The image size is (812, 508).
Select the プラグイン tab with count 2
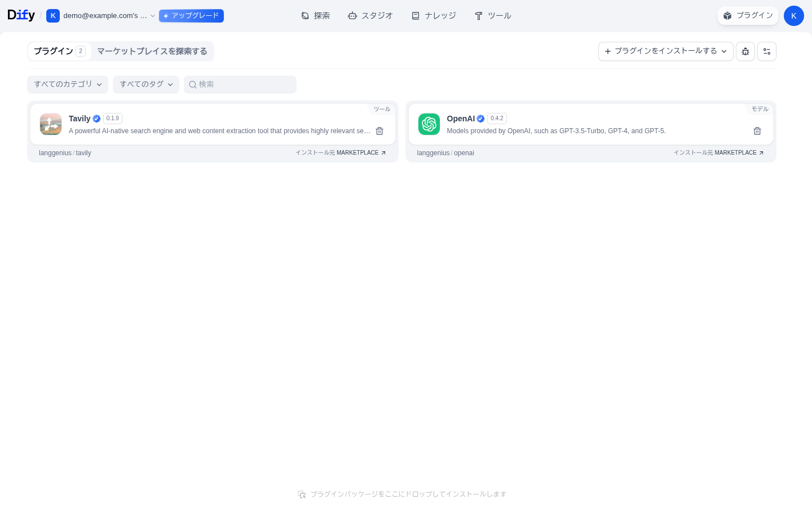point(59,51)
